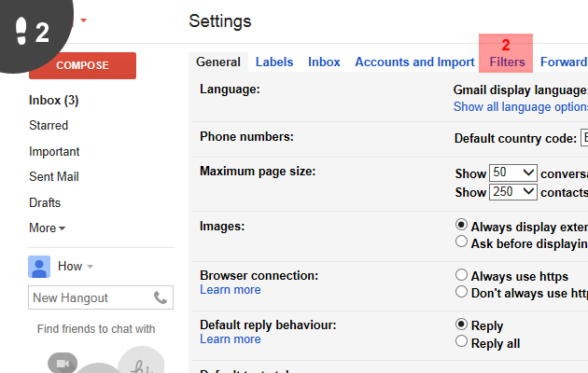The width and height of the screenshot is (588, 373).
Task: Click the phone call icon in New Hangout
Action: pyautogui.click(x=161, y=297)
